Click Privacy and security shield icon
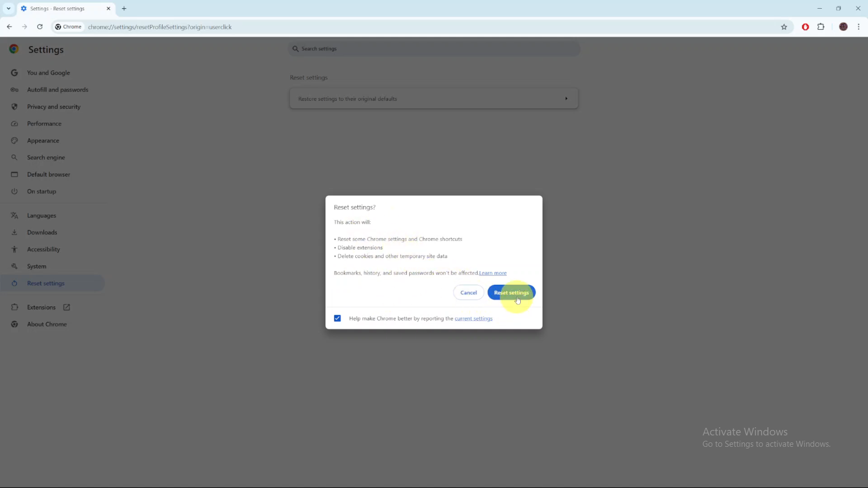 (x=15, y=107)
